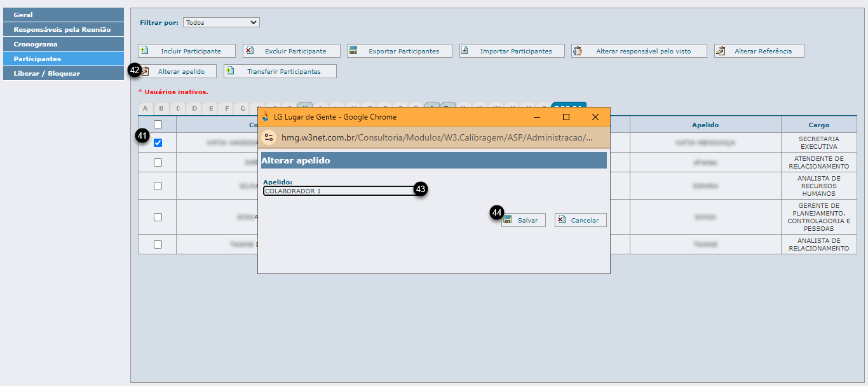Click the ANALISTA DE RECURSOS HUMANOS cell
Screen dimensions: 868x386
(x=819, y=186)
